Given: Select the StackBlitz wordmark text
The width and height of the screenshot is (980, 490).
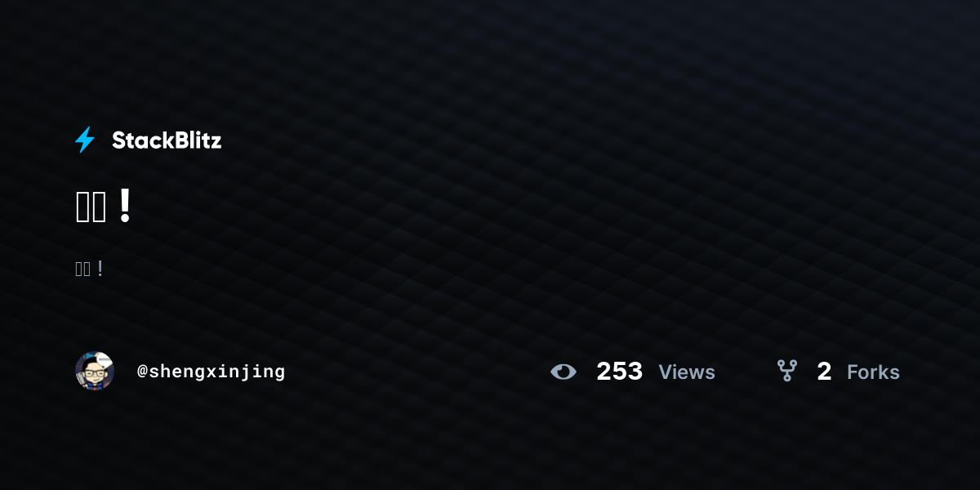Looking at the screenshot, I should 167,140.
